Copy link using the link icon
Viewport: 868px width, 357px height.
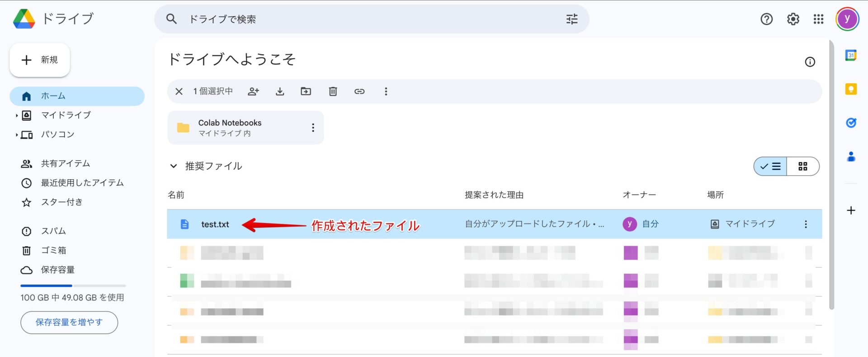(x=359, y=91)
